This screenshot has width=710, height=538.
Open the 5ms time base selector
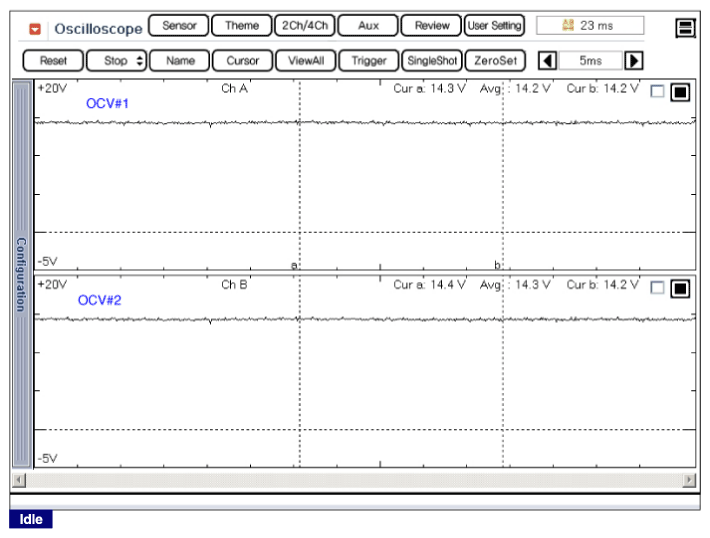[590, 61]
